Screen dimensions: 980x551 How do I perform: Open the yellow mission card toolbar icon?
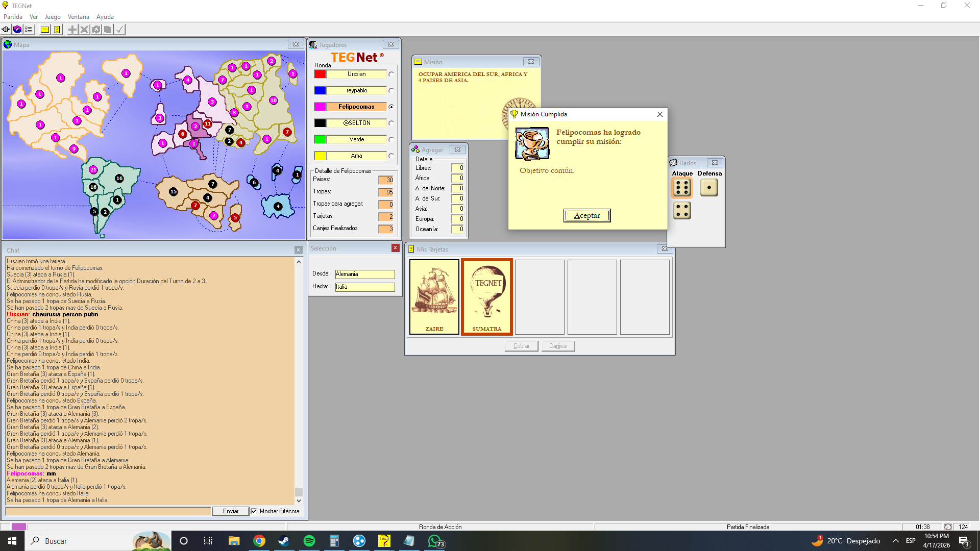[45, 30]
